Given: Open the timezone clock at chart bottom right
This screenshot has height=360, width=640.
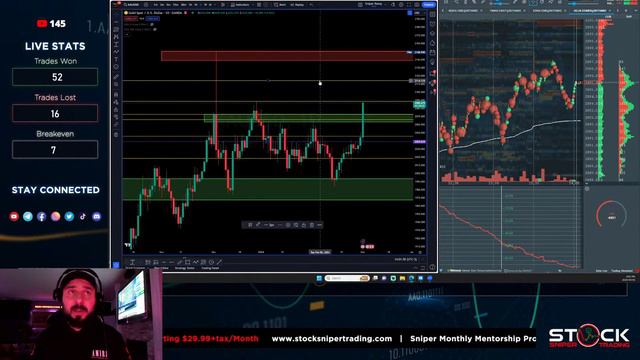Looking at the screenshot, I should coord(405,260).
